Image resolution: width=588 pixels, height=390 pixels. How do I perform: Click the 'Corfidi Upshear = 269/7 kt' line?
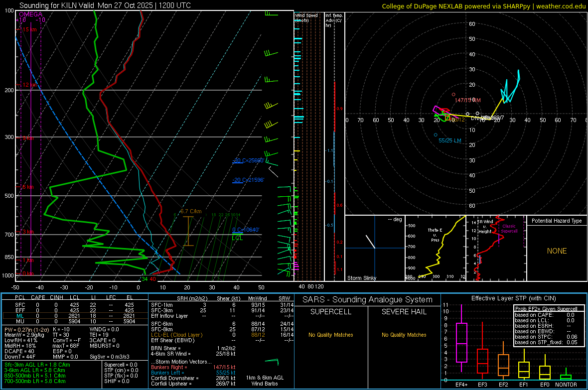(x=193, y=384)
